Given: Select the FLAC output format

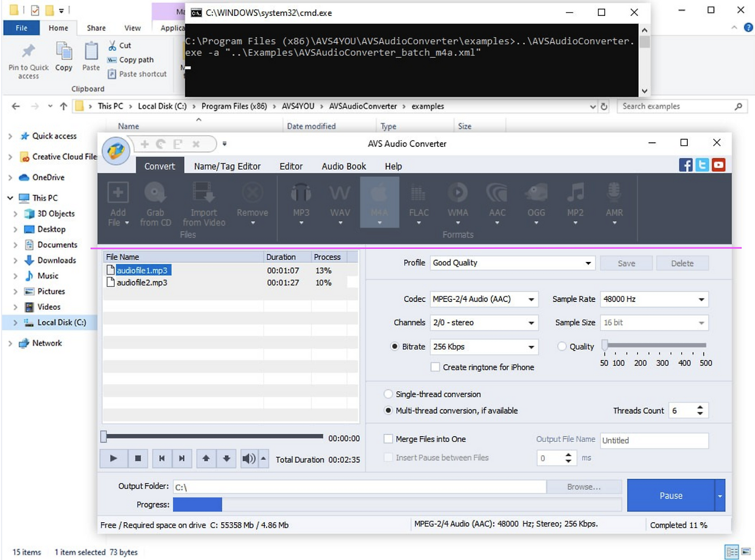Looking at the screenshot, I should pos(418,202).
